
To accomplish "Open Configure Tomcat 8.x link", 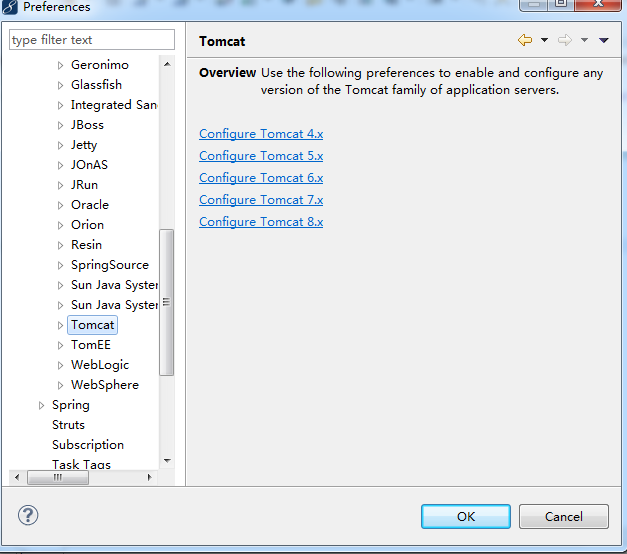I will coord(261,222).
